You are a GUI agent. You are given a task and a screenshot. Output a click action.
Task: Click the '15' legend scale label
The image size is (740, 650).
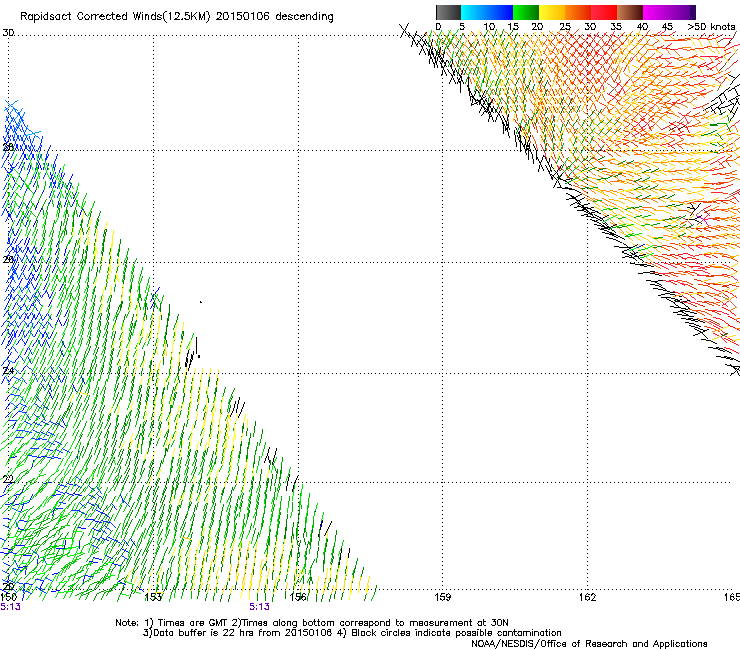click(513, 27)
